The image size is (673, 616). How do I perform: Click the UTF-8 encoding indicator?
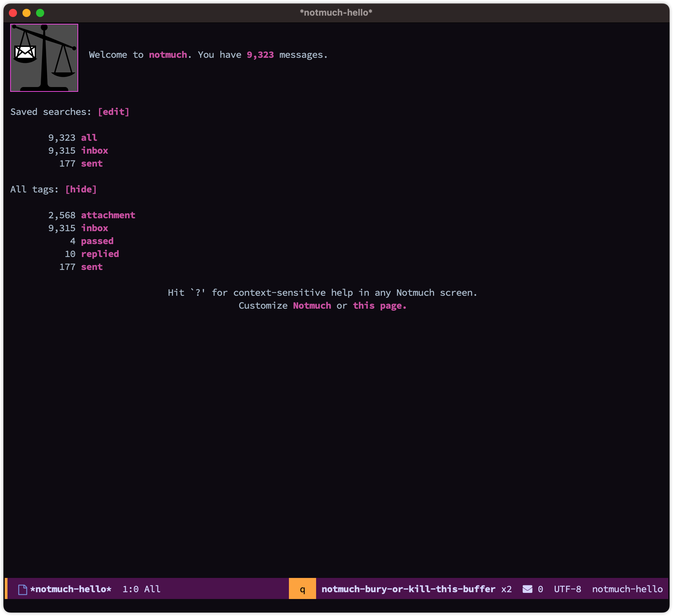pyautogui.click(x=568, y=589)
